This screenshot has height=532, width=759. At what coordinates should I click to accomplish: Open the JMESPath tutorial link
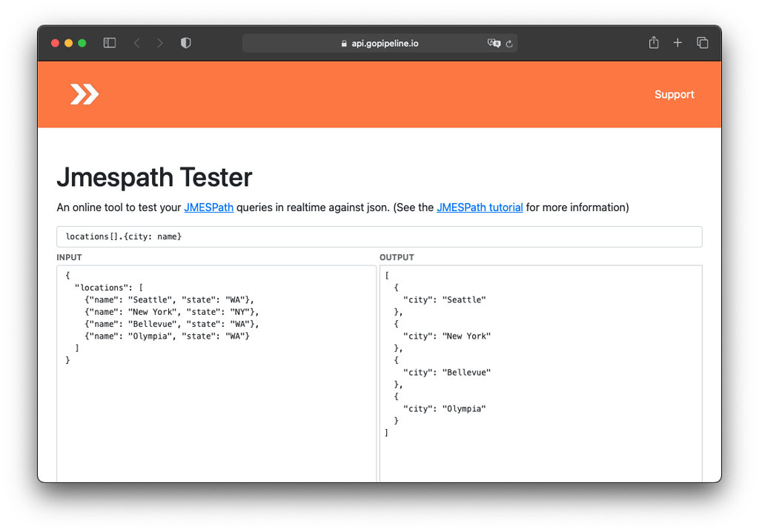(x=480, y=207)
